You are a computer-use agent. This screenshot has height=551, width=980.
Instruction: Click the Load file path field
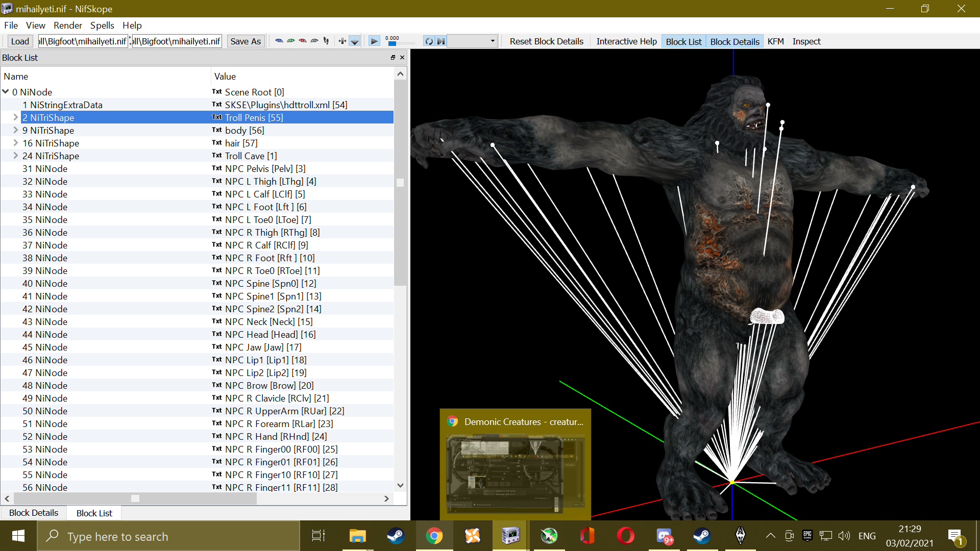(83, 41)
